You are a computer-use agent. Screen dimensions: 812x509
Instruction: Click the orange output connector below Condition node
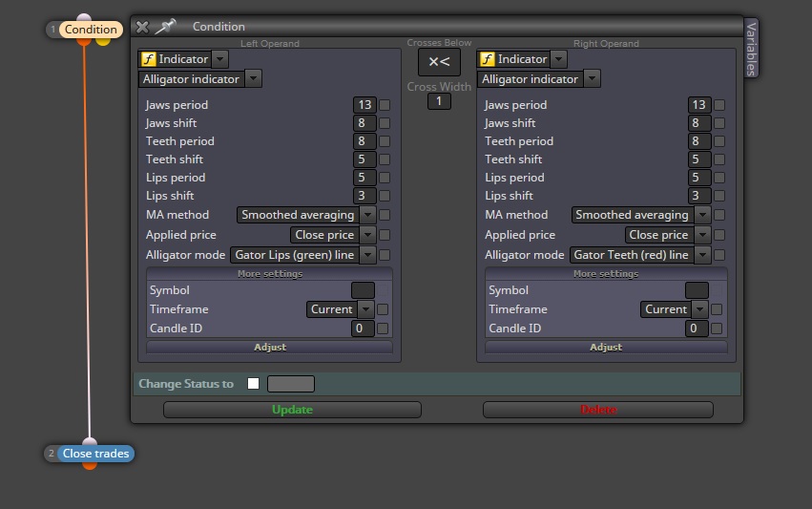(x=84, y=41)
